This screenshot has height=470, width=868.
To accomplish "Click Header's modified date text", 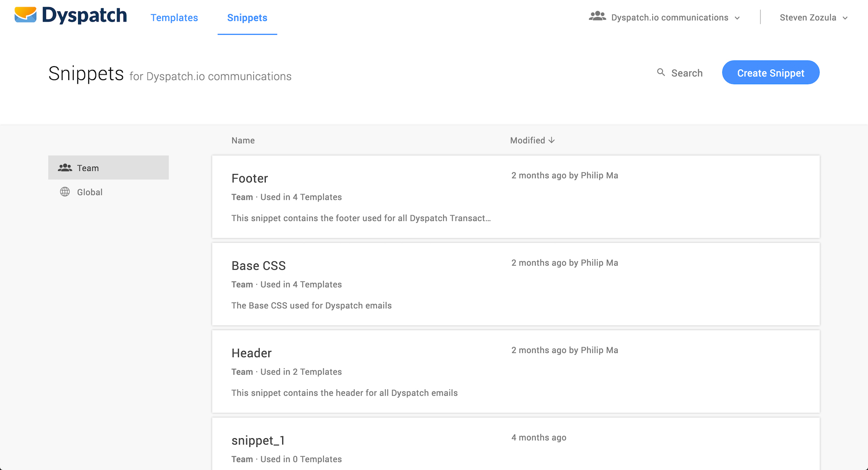I will coord(565,350).
